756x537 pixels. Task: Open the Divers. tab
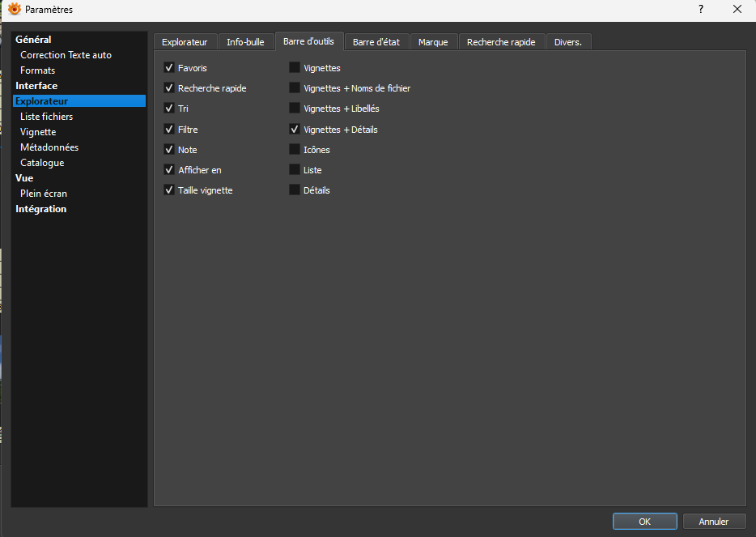click(x=568, y=42)
